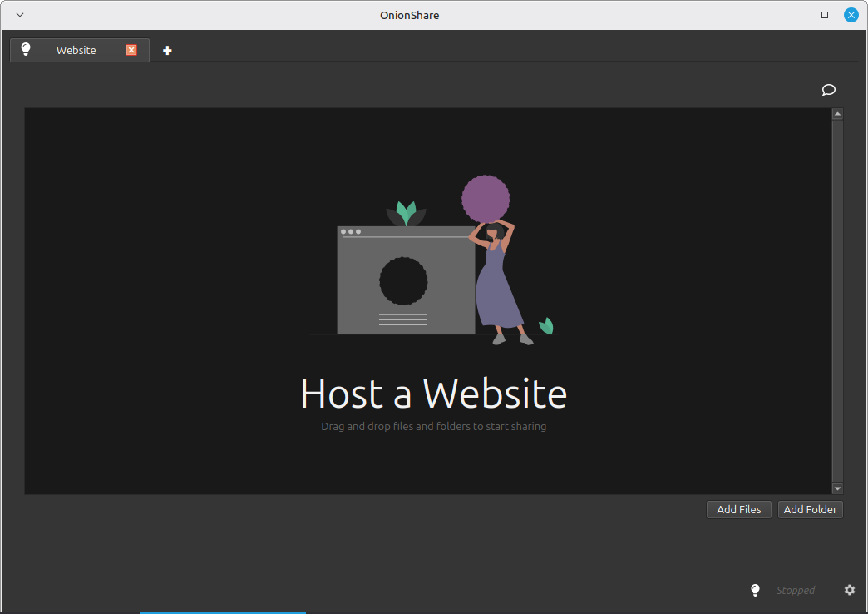Image resolution: width=868 pixels, height=614 pixels.
Task: Expand the window menu chevron at top left
Action: pyautogui.click(x=19, y=14)
